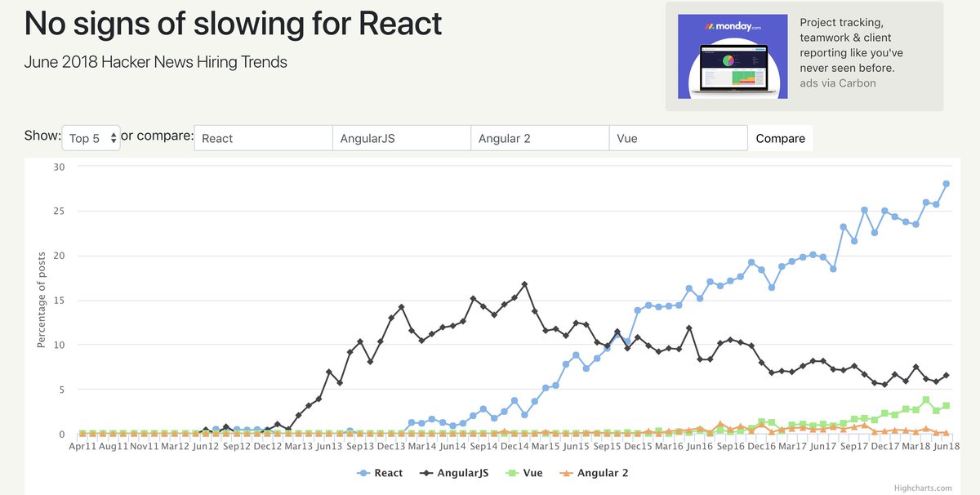The height and width of the screenshot is (495, 980).
Task: Click the monday.com ad image
Action: click(733, 56)
